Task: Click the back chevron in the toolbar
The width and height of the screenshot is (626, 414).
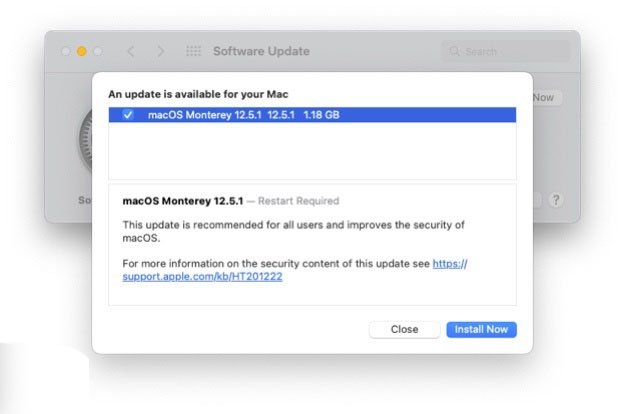Action: (x=130, y=51)
